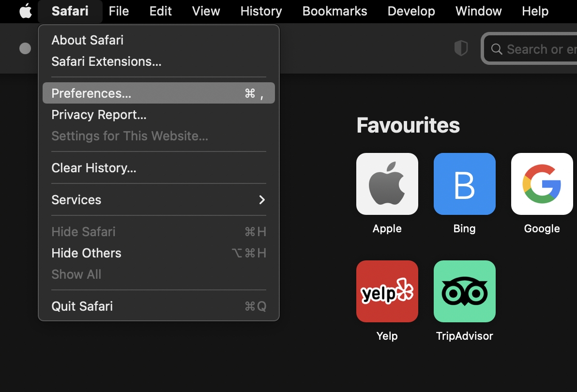Open the Window menu
Image resolution: width=577 pixels, height=392 pixels.
pos(479,11)
